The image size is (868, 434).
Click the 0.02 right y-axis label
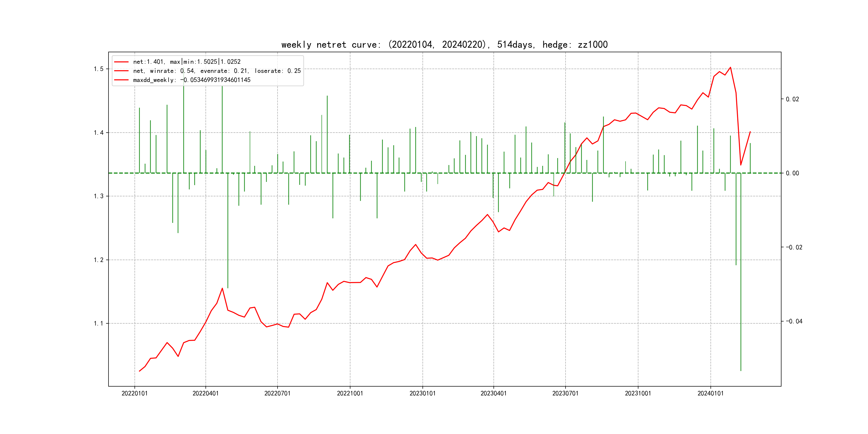click(x=792, y=99)
